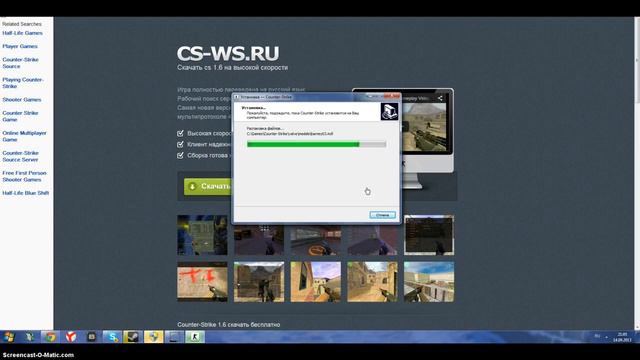Click the Отмена cancel button in the installer
640x360 pixels.
coord(382,215)
